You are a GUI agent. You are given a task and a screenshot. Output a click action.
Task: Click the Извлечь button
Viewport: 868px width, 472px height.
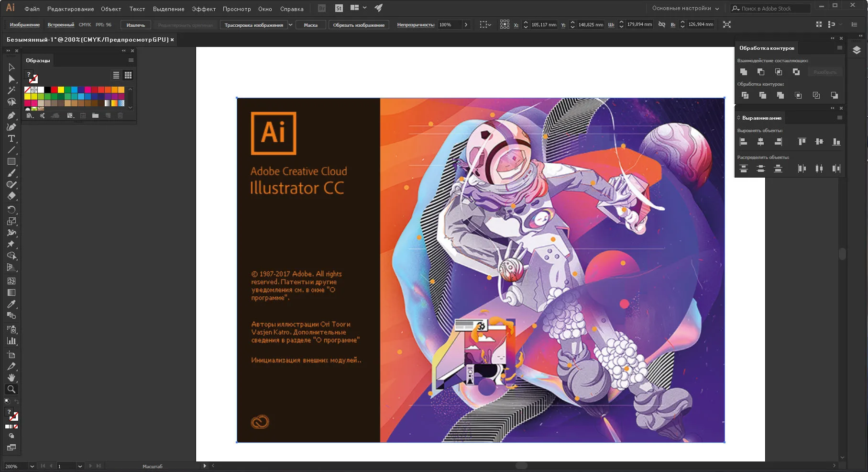point(136,25)
